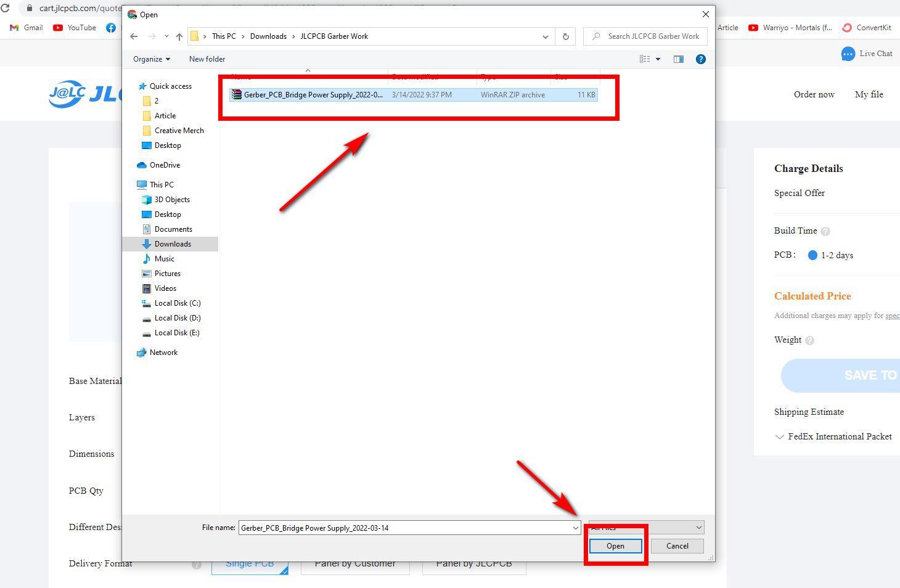Change the file view layout icon

(645, 59)
